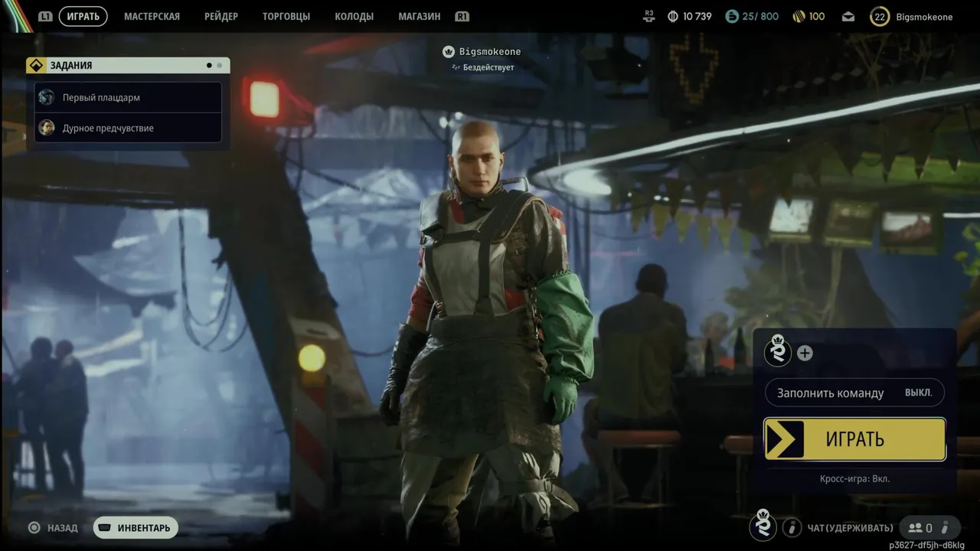Open the ЗАДАНИЯ panel header
The width and height of the screenshot is (980, 551).
point(128,66)
